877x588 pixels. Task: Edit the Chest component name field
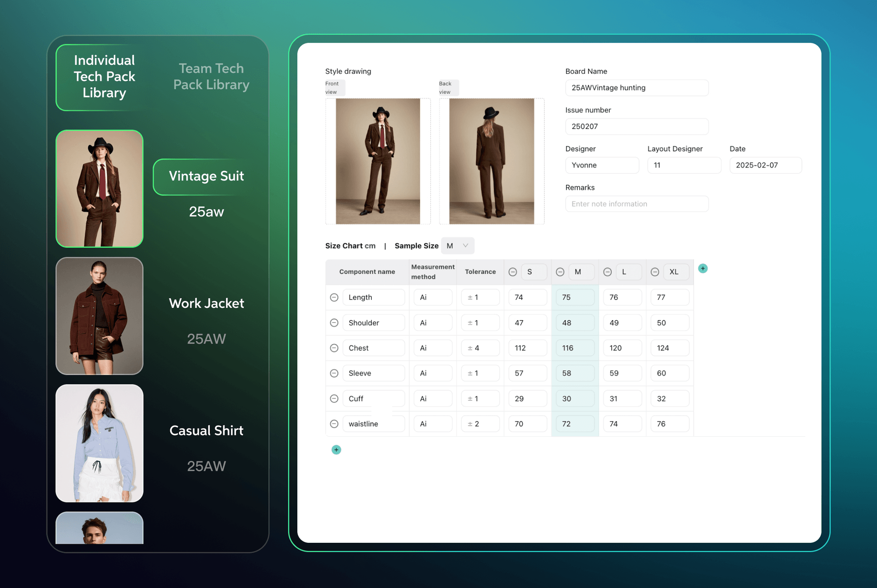pyautogui.click(x=374, y=348)
